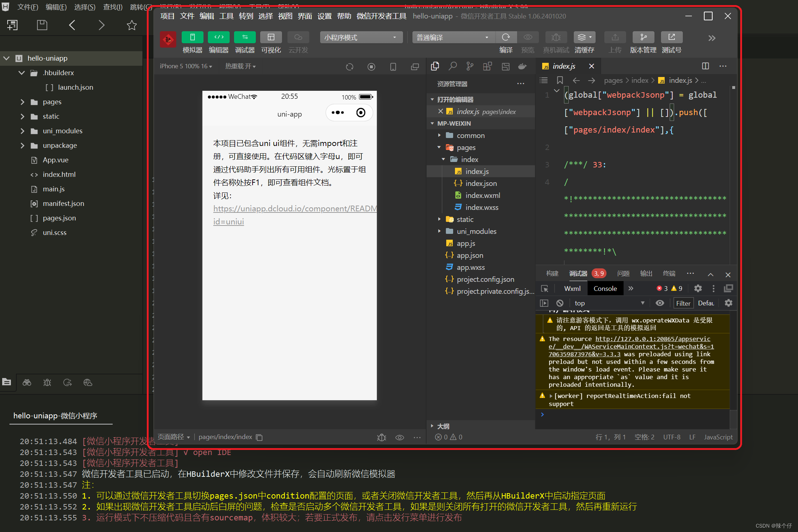
Task: Click the JavaScript language mode in status bar
Action: [718, 437]
